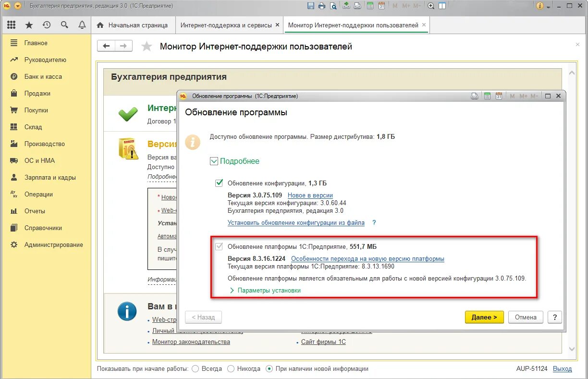Open Print preview icon in title bar
The height and width of the screenshot is (379, 588).
[333, 6]
